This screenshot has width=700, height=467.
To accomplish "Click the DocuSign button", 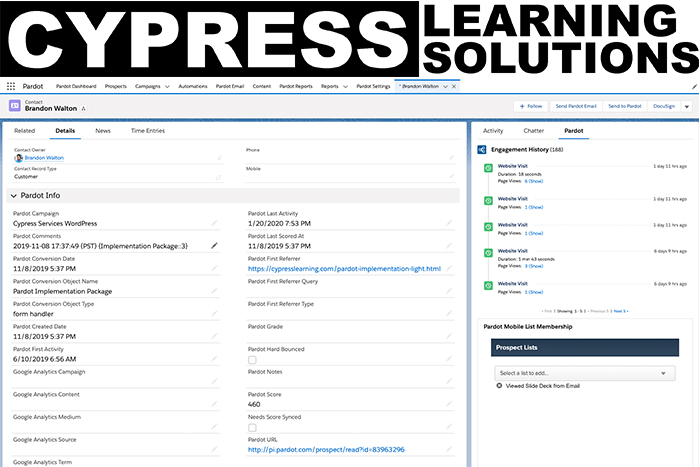I will click(x=664, y=106).
